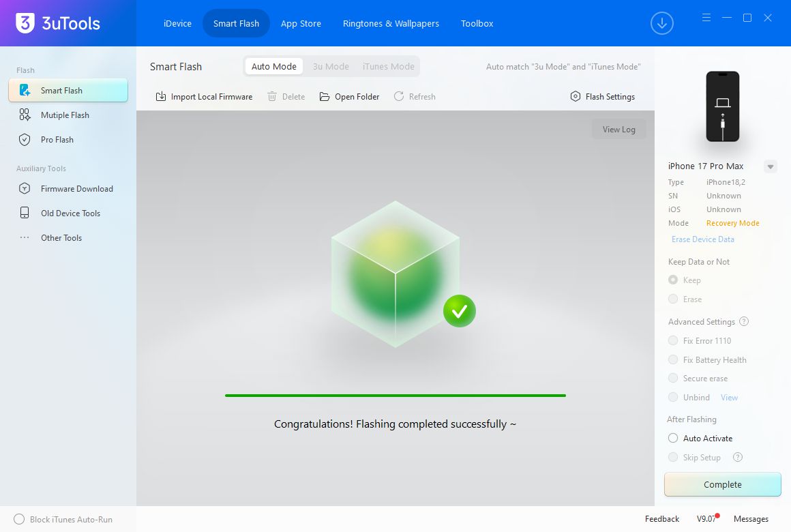Open the Flash Settings gear icon
This screenshot has width=791, height=532.
point(576,96)
